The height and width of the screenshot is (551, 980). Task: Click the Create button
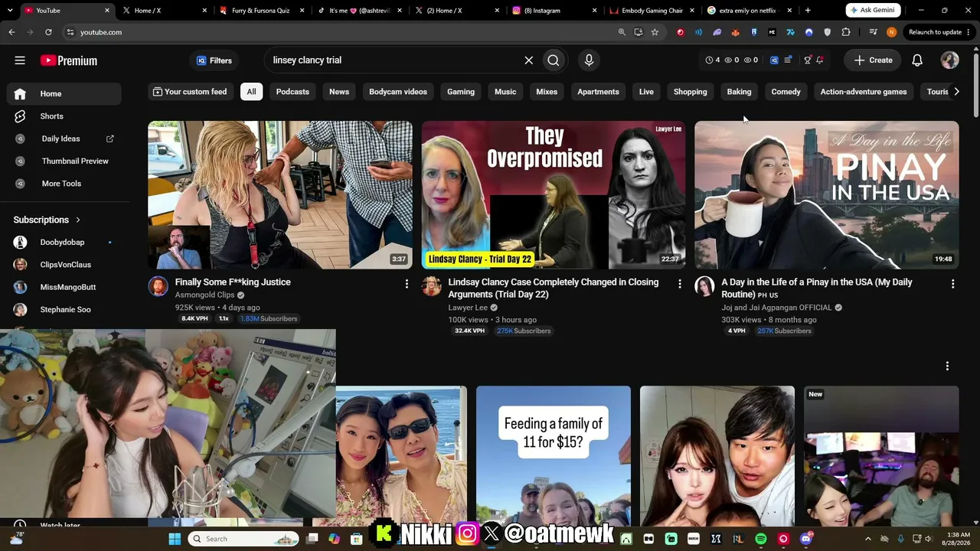(874, 60)
